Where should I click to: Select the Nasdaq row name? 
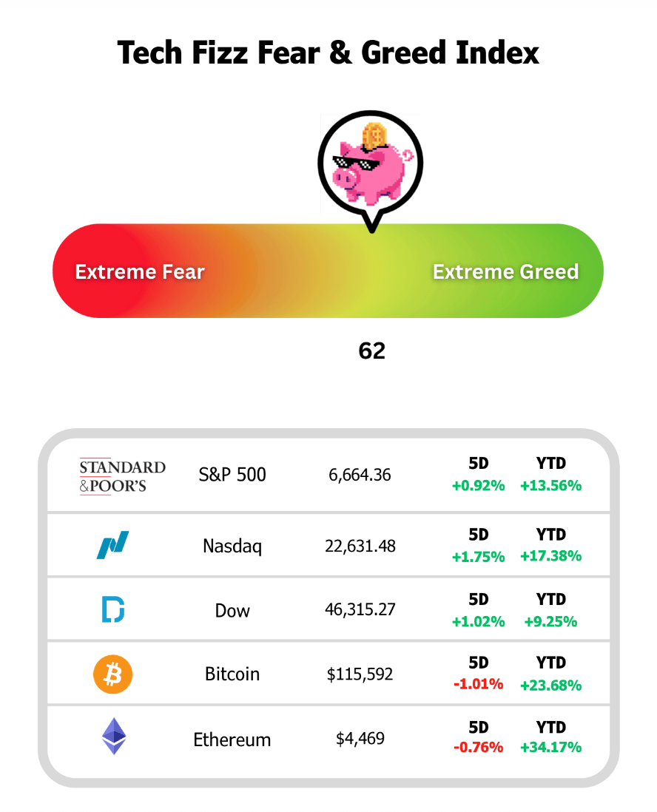pos(232,547)
